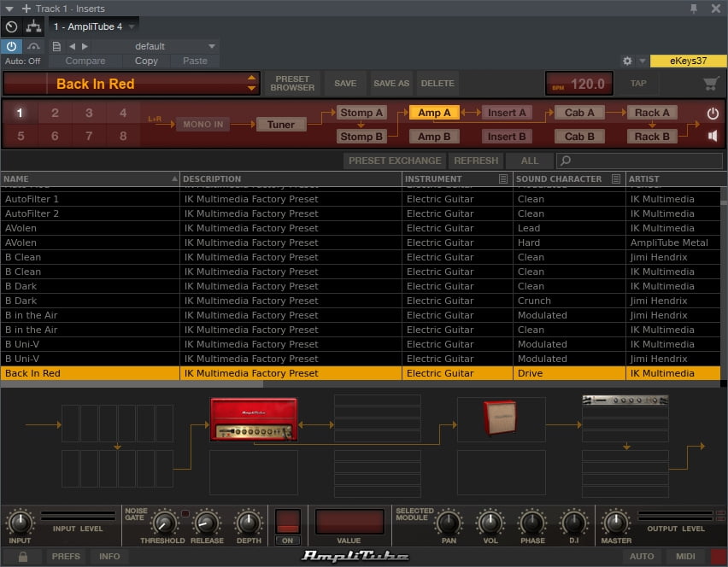Image resolution: width=728 pixels, height=567 pixels.
Task: Load the next preset arrow
Action: click(x=85, y=46)
